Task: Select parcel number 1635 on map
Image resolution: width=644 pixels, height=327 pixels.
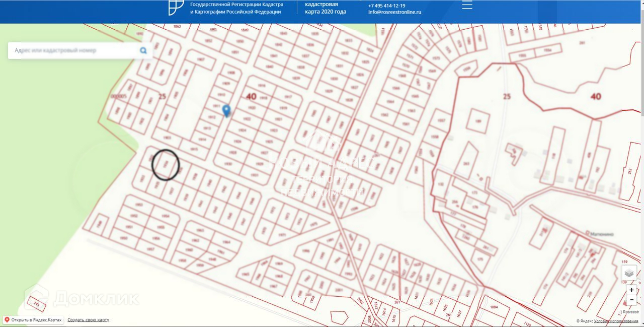Action: click(x=445, y=307)
